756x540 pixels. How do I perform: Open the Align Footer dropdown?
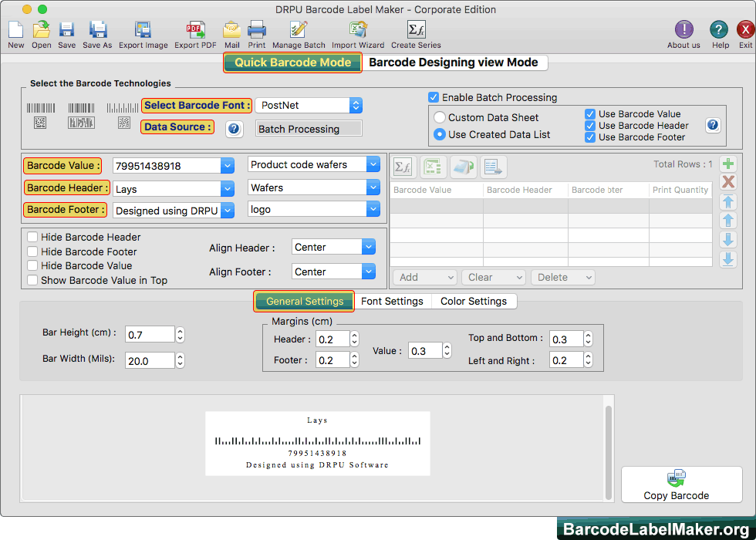pos(333,272)
